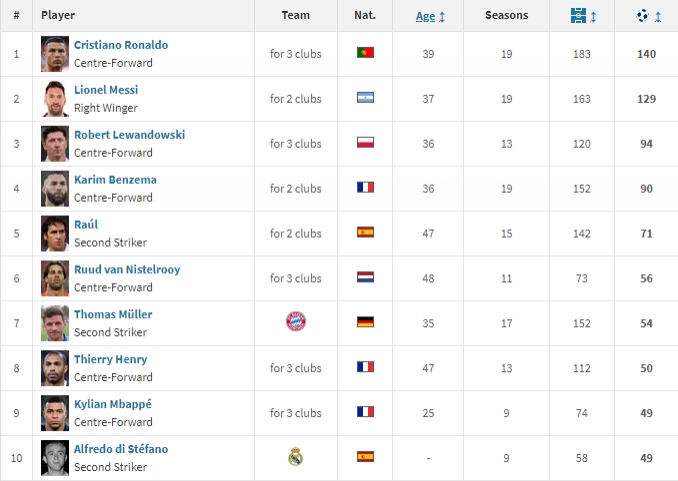Click the Bayern Munich club crest
Image resolution: width=678 pixels, height=481 pixels.
[x=296, y=321]
